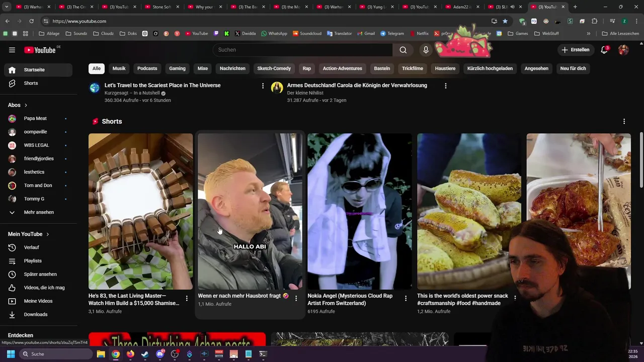Open Shorts shelf three-dot menu
The image size is (644, 362).
[x=624, y=122]
